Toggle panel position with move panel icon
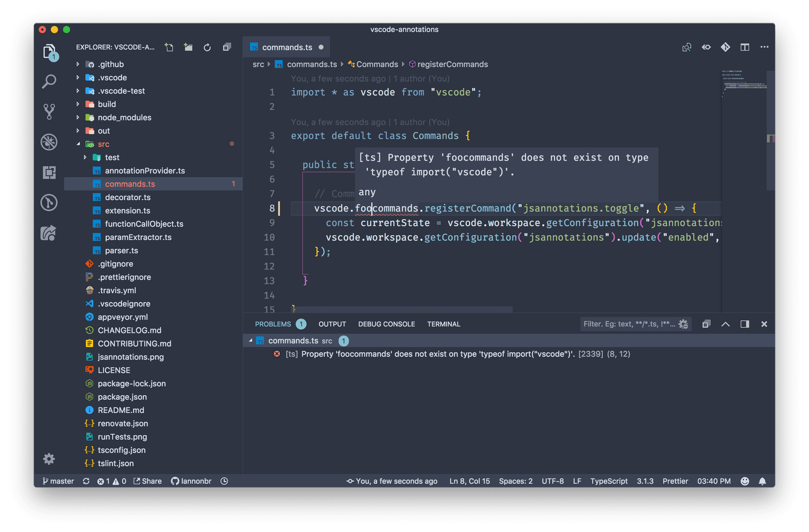 click(x=745, y=324)
